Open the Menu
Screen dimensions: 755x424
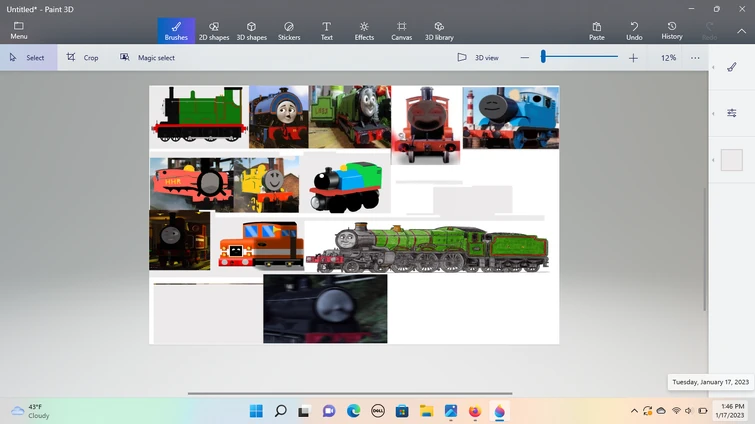pos(18,30)
